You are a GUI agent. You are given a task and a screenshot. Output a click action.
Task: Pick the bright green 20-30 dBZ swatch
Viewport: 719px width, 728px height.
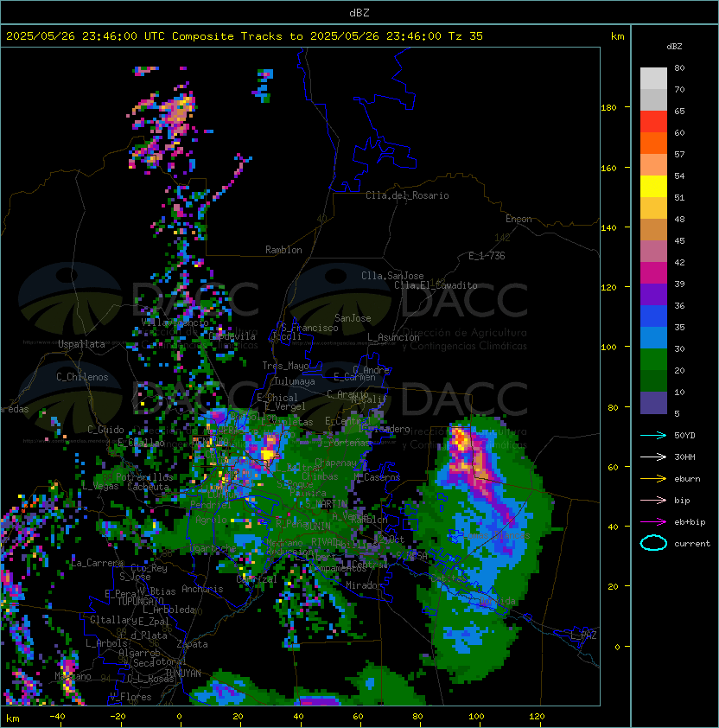pyautogui.click(x=653, y=360)
